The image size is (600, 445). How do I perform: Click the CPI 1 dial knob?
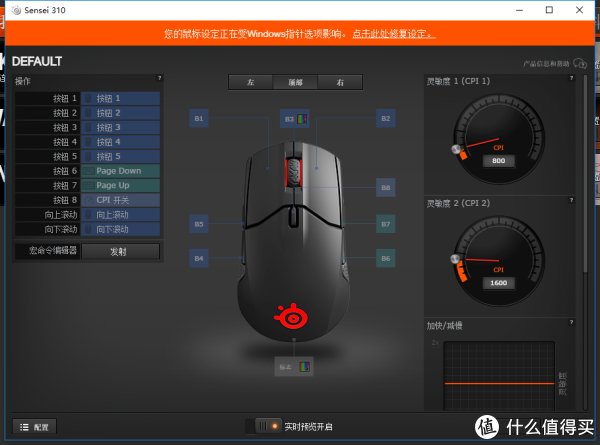point(456,149)
